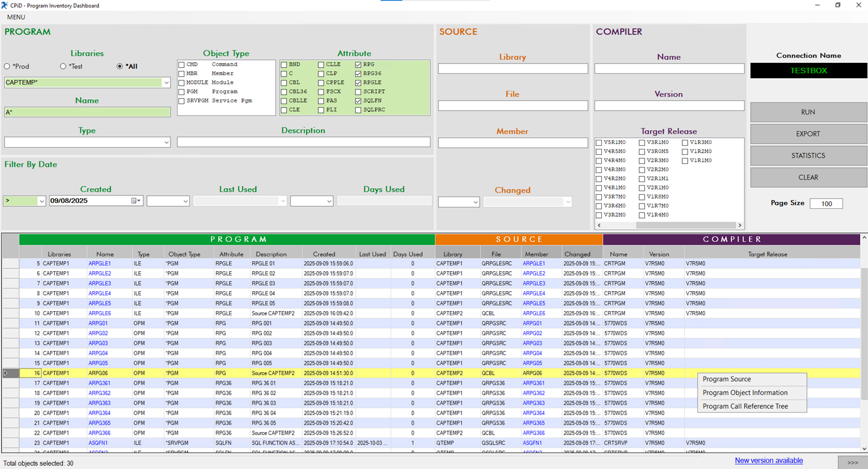The image size is (868, 469).
Task: Click the results grid scroll-down arrow
Action: point(864,448)
